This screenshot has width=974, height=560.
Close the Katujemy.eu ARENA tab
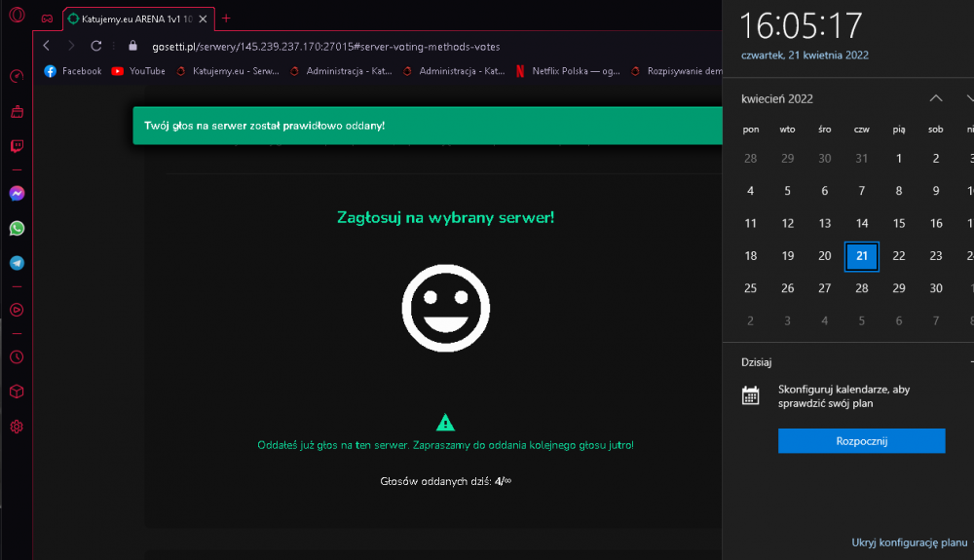coord(203,19)
